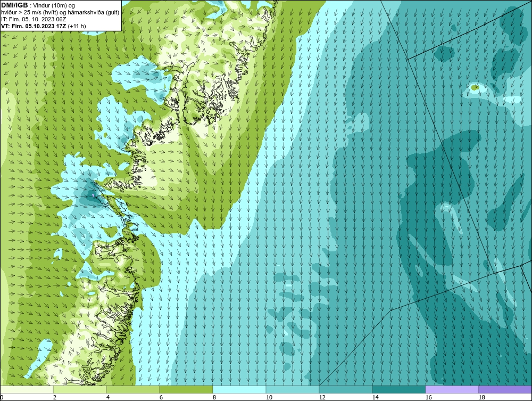
Task: Click the 4–6 m/s green legend swatch
Action: coord(133,389)
